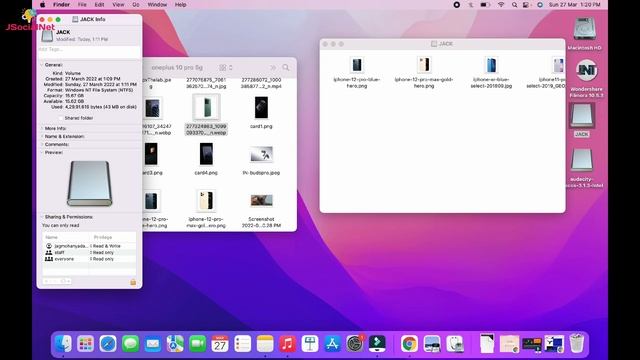Open Keynote from the Dock
Screen dimensions: 640x360
tap(310, 343)
